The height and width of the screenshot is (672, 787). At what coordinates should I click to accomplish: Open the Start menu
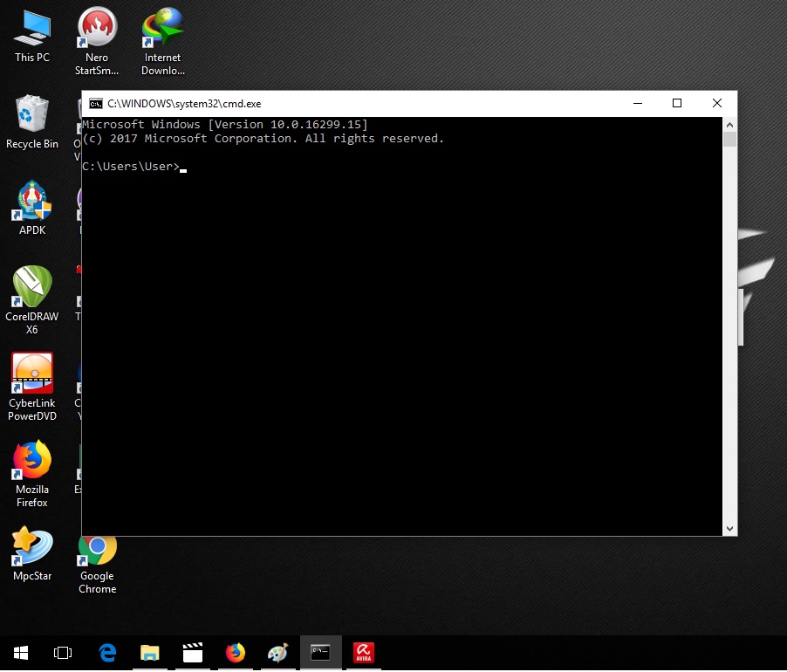coord(21,652)
